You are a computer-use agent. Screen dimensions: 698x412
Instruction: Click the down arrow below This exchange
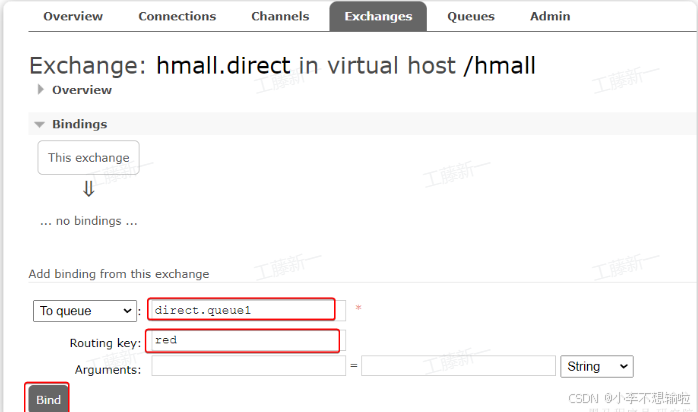pyautogui.click(x=89, y=189)
